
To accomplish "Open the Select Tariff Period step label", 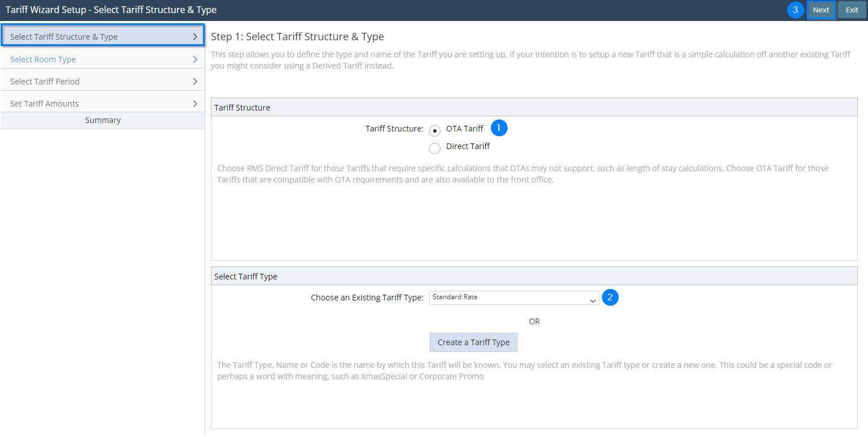I will pos(45,82).
